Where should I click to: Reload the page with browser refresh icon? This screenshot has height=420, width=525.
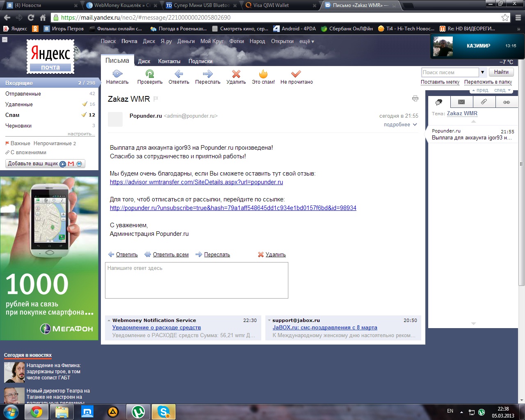coord(31,18)
